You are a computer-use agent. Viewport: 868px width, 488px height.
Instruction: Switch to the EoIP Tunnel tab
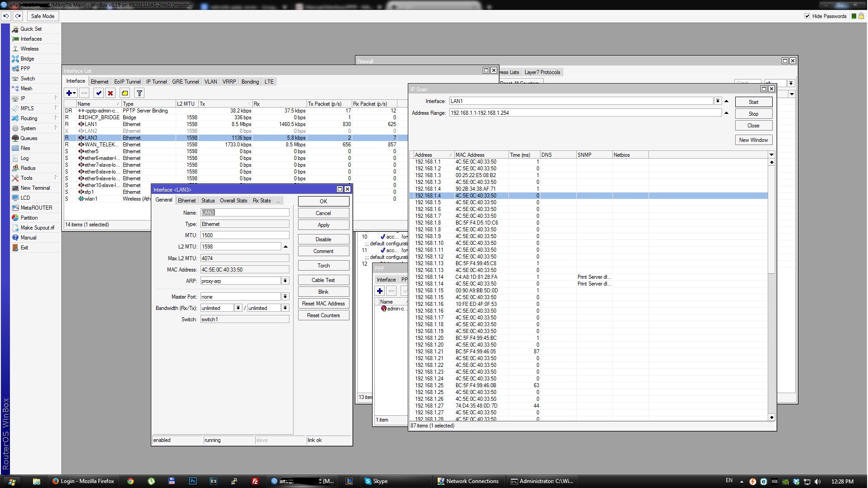point(127,82)
